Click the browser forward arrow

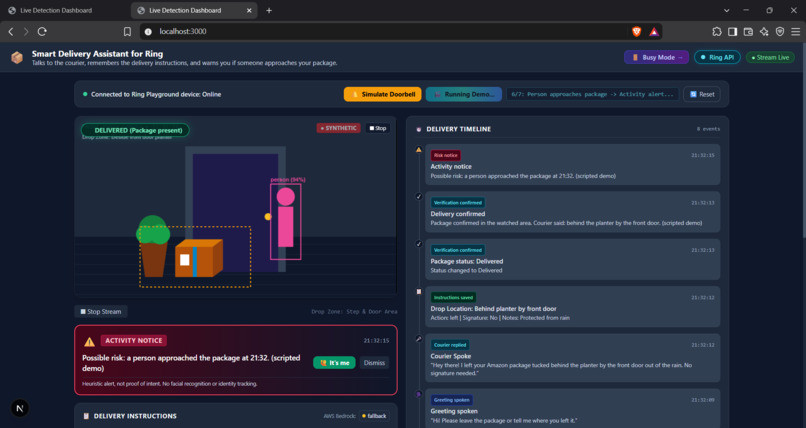(x=26, y=31)
